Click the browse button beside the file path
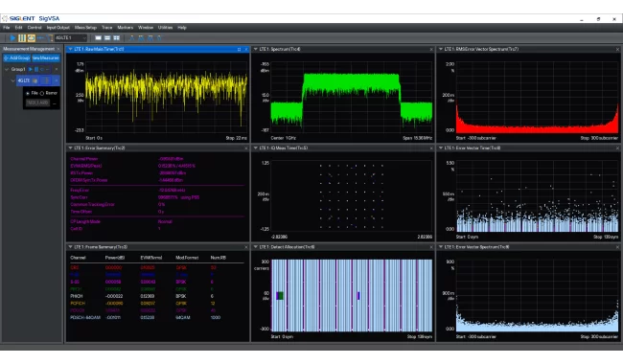This screenshot has height=364, width=623. coord(55,103)
